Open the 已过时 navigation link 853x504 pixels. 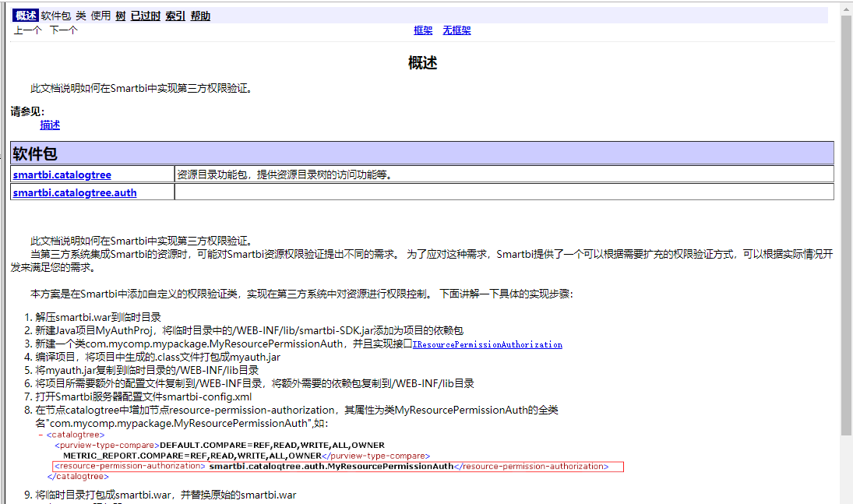pos(145,16)
